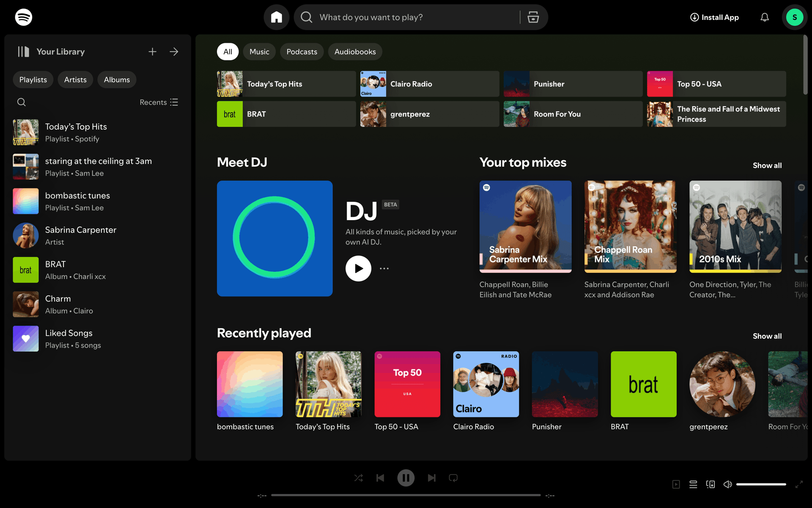The height and width of the screenshot is (508, 812).
Task: Open Sabrina Carpenter Mix card
Action: tap(525, 240)
